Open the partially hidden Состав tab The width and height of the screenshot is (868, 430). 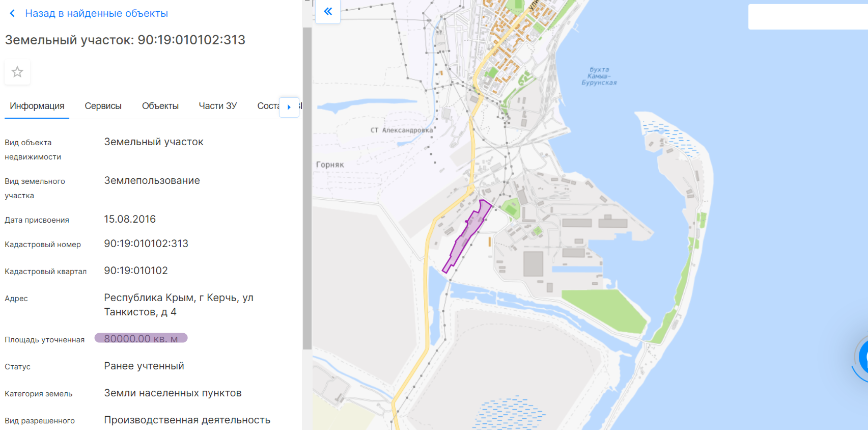tap(267, 106)
